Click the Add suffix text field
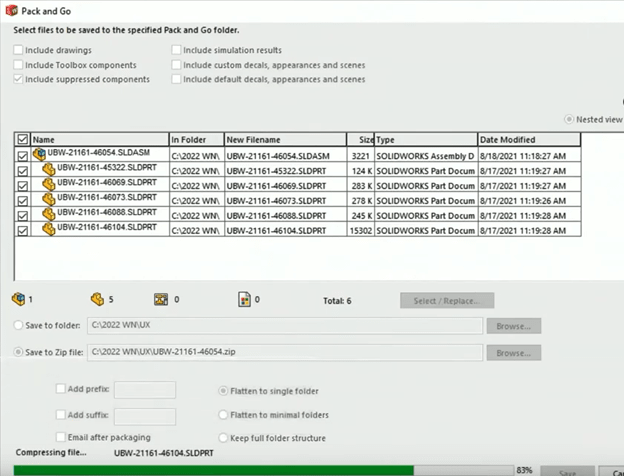This screenshot has width=624, height=476. coord(145,416)
